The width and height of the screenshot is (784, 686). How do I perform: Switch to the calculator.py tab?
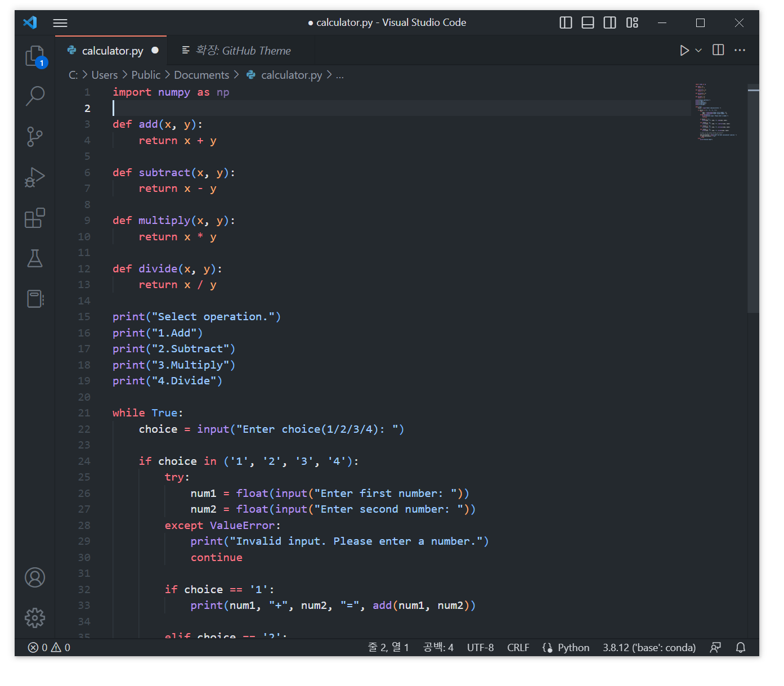click(112, 51)
